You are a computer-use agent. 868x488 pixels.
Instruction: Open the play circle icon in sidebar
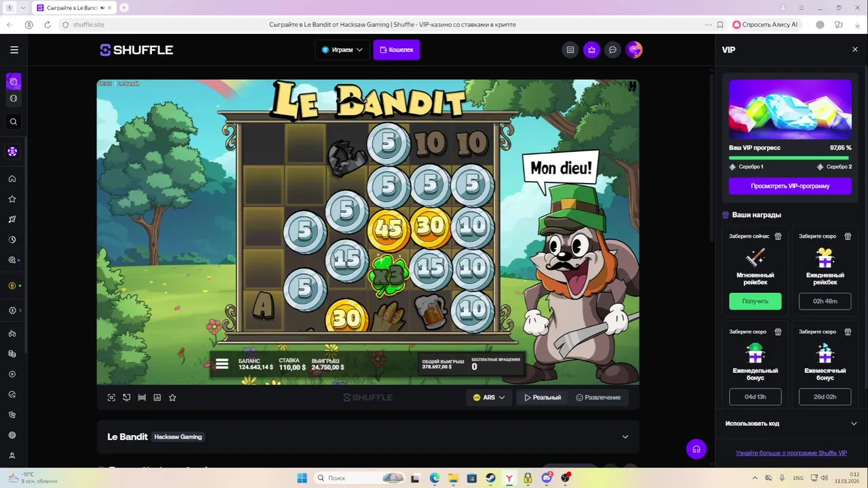click(12, 374)
